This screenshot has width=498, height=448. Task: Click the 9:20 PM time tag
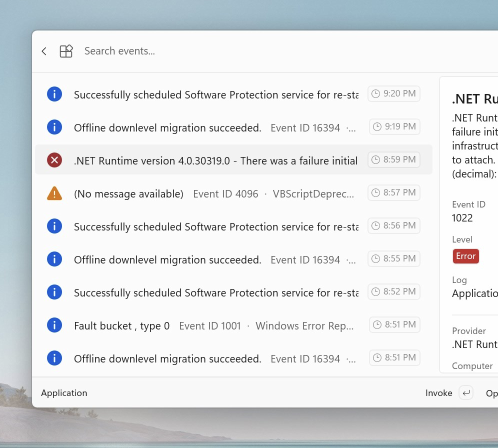coord(394,93)
